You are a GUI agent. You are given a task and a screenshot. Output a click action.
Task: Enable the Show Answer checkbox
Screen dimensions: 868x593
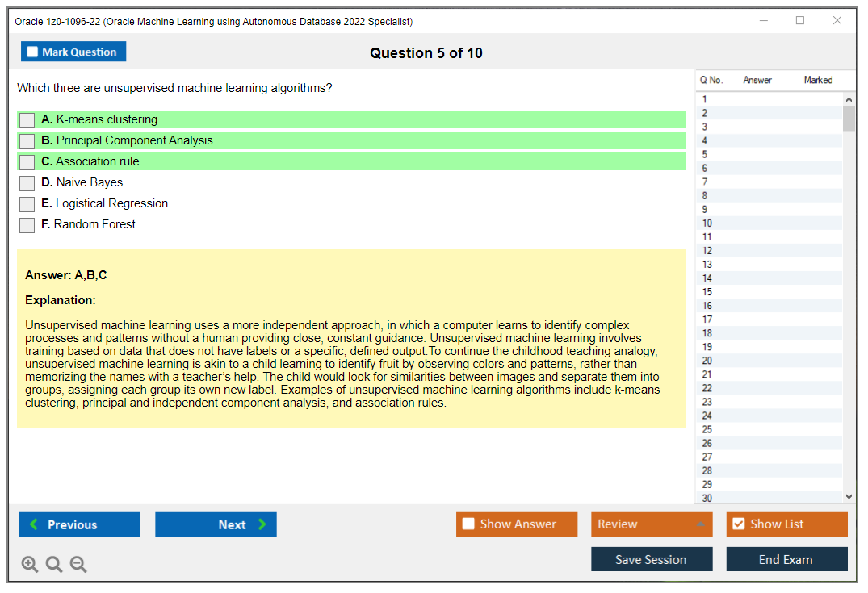coord(468,524)
